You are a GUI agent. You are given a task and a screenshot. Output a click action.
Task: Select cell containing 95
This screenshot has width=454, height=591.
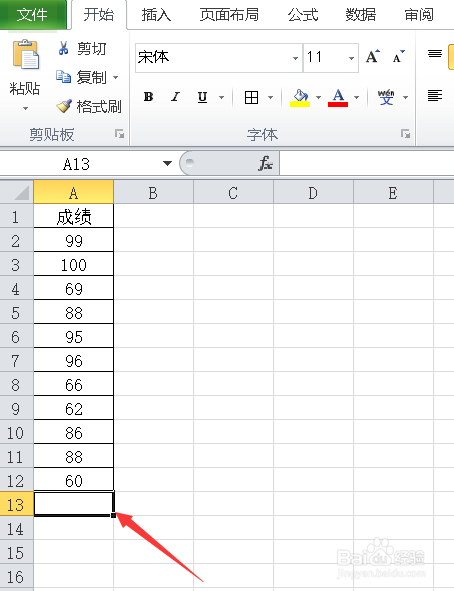click(73, 336)
